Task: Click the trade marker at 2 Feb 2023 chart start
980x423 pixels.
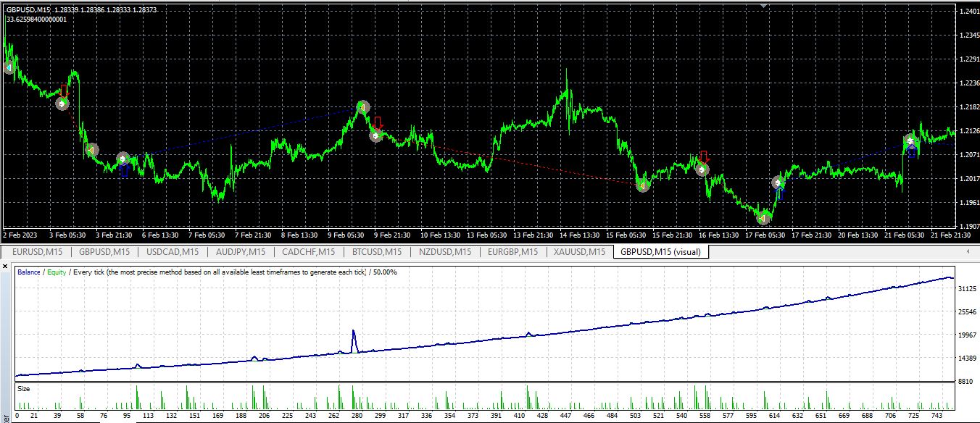Action: point(8,67)
